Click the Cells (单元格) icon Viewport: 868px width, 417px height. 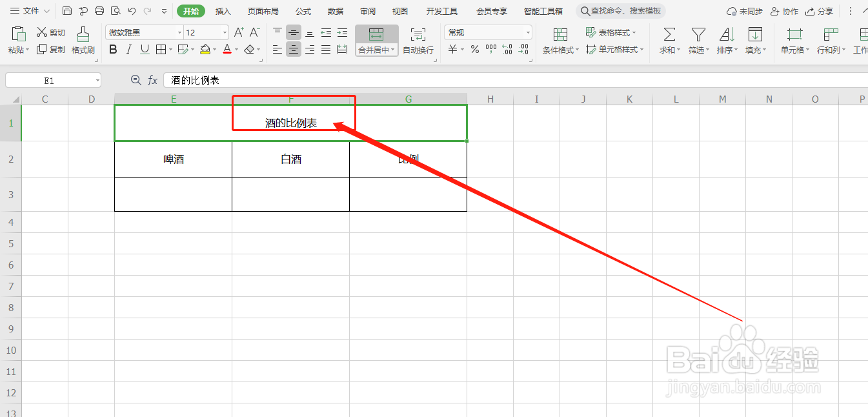(x=795, y=34)
